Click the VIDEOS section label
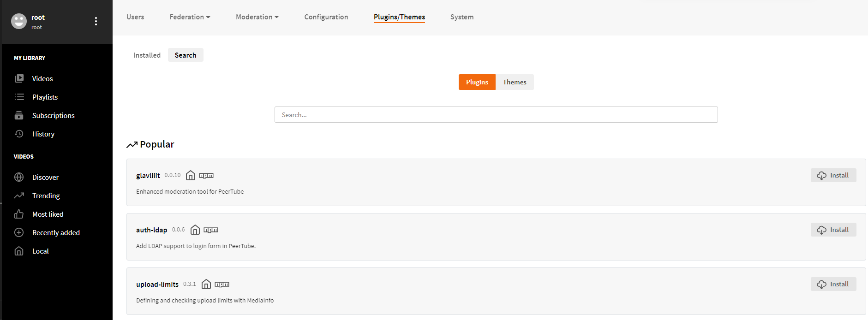868x320 pixels. pyautogui.click(x=24, y=157)
